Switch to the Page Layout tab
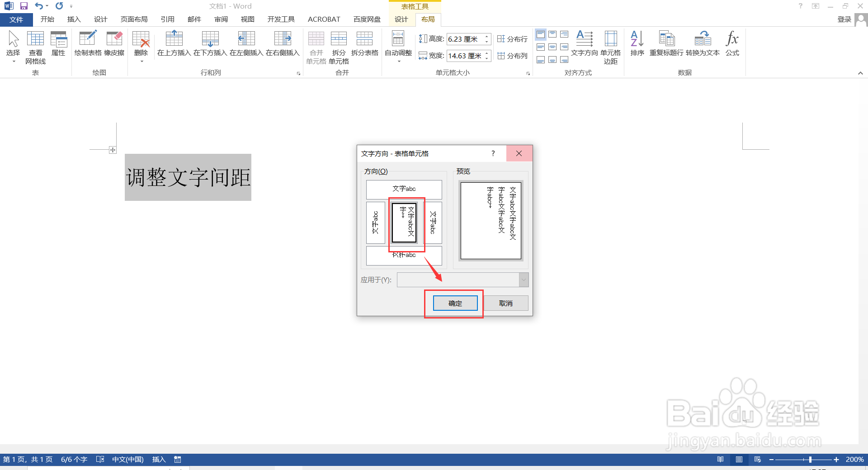 (134, 19)
